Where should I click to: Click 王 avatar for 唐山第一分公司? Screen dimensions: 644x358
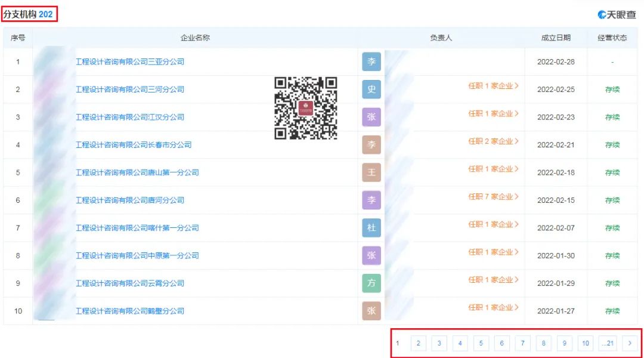pos(371,172)
